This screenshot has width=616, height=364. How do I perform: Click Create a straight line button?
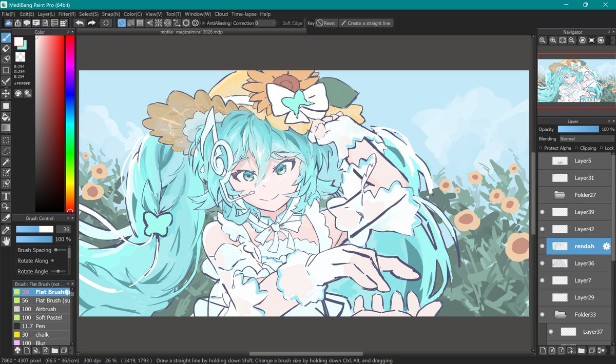click(x=365, y=23)
